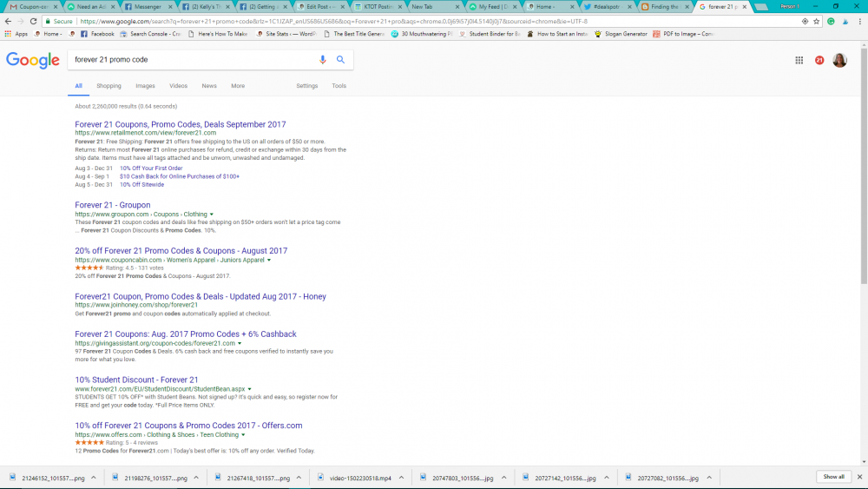The width and height of the screenshot is (868, 489).
Task: Open the Tools search menu
Action: [339, 86]
